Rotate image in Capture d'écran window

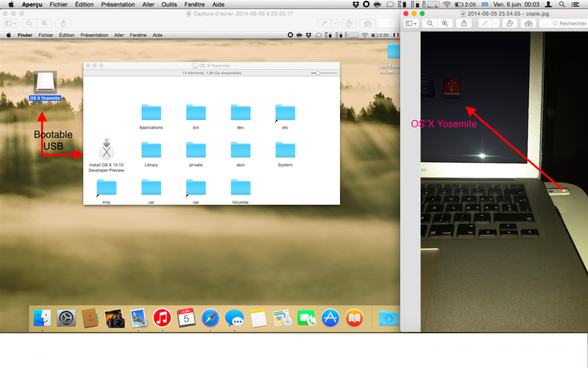point(348,23)
